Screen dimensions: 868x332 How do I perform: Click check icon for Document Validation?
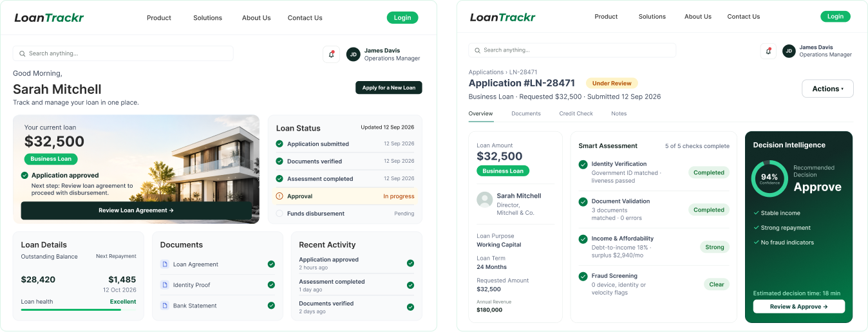(583, 201)
